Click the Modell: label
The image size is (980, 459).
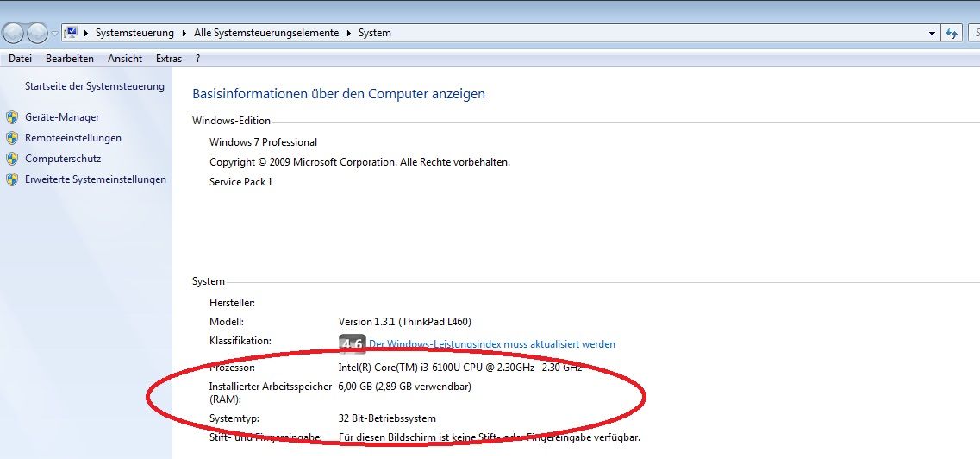[226, 322]
